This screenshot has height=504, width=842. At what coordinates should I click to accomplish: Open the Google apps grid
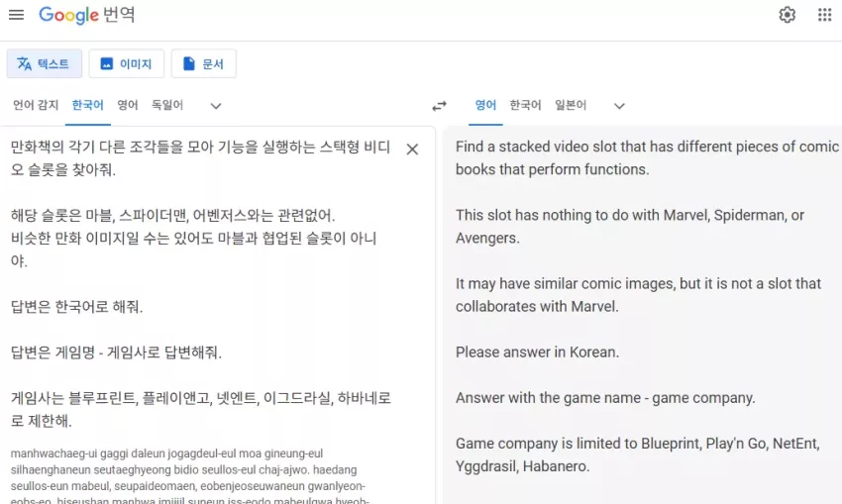pyautogui.click(x=825, y=15)
